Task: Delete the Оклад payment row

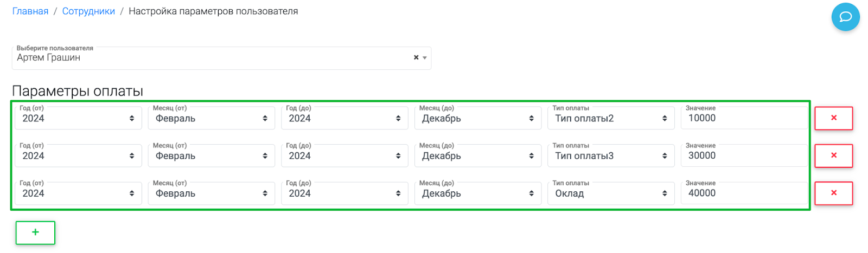Action: click(834, 193)
